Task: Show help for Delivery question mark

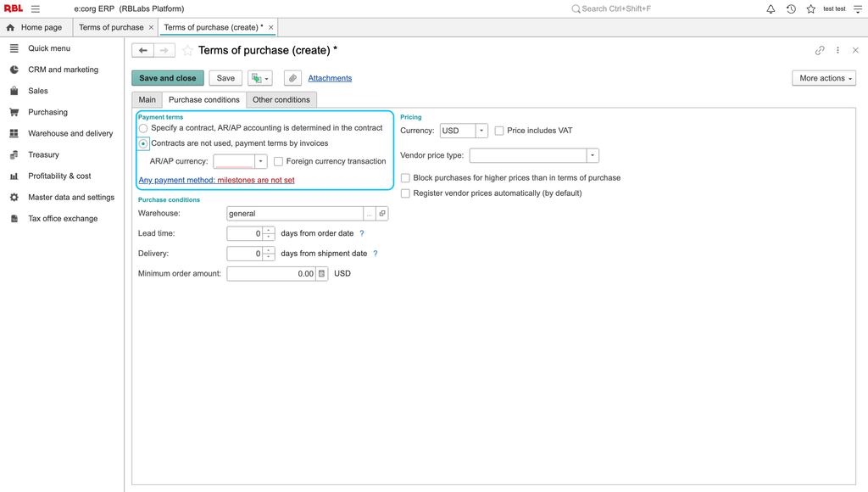Action: (376, 253)
